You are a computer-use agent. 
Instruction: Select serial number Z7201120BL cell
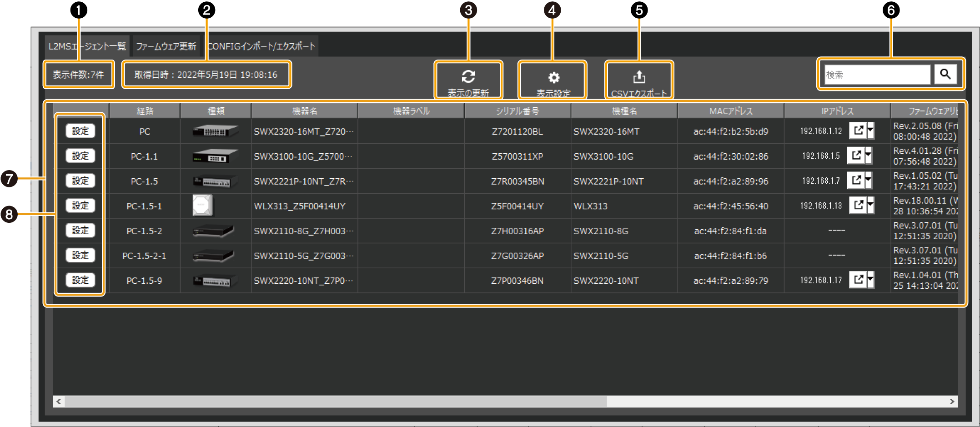tap(517, 131)
